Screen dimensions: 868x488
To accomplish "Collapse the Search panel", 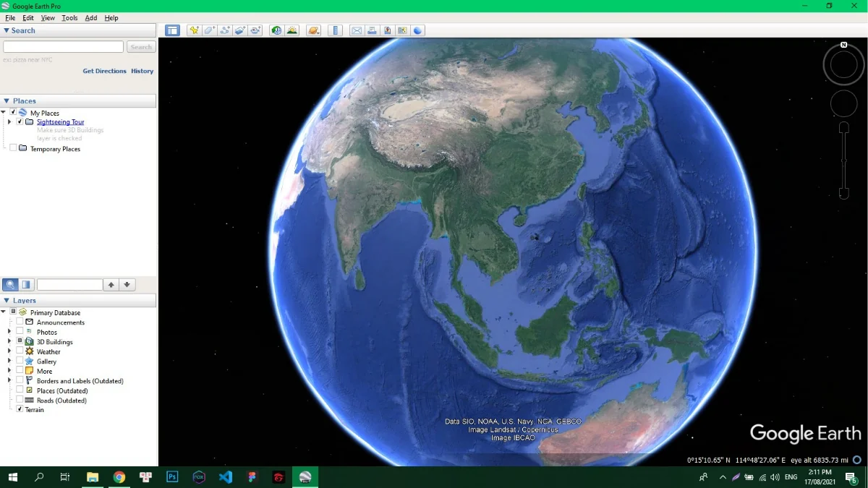I will click(7, 30).
